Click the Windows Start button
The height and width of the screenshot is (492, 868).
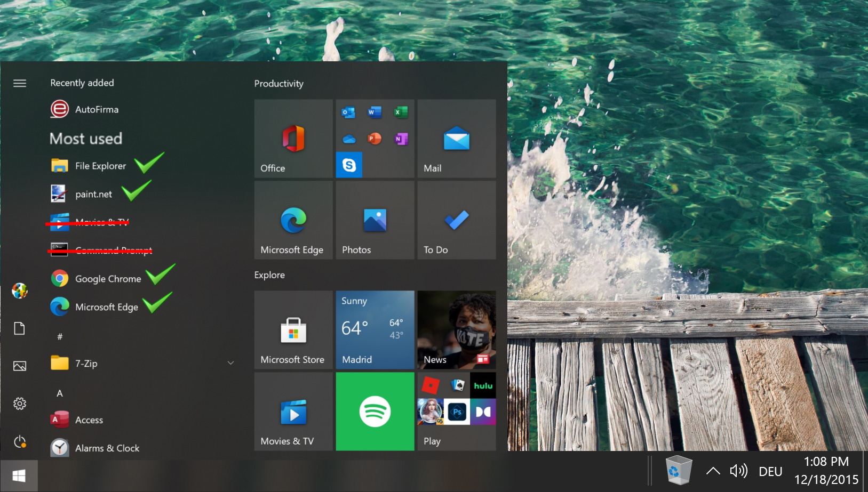[19, 475]
